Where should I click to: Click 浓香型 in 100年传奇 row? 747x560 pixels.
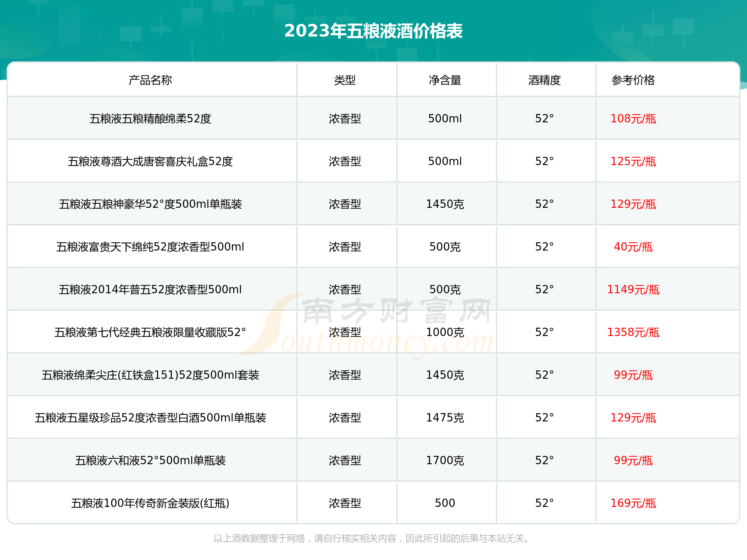(x=345, y=503)
